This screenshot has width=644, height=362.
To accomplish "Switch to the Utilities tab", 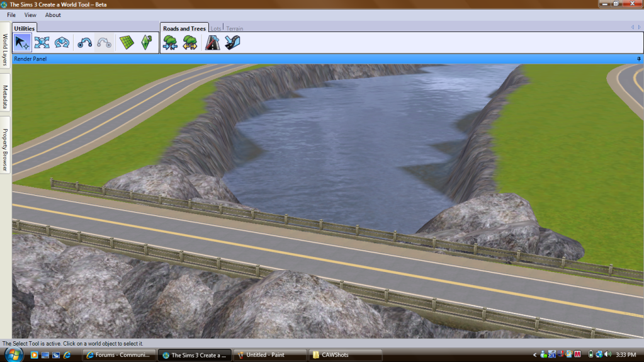I will click(24, 28).
